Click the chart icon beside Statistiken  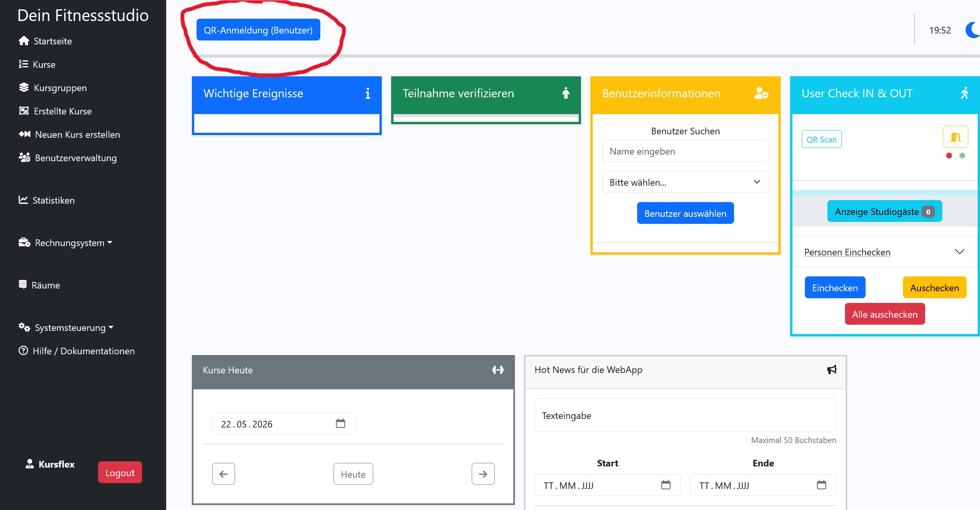coord(23,200)
